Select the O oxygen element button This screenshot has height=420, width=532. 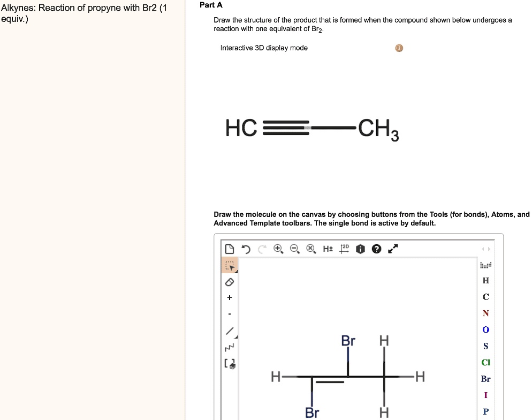pos(485,329)
